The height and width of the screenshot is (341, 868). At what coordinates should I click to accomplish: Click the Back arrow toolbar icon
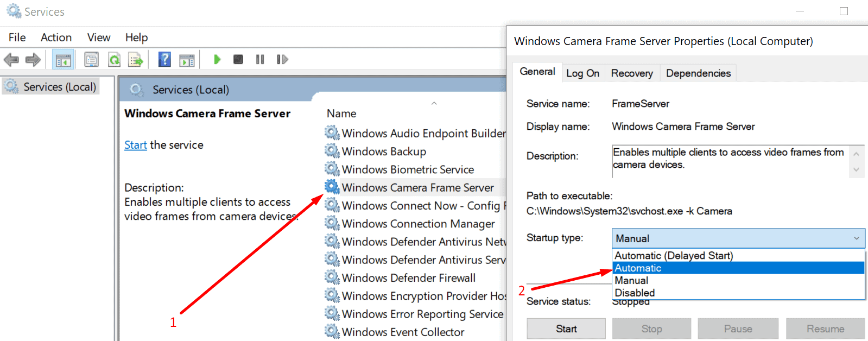pos(11,60)
